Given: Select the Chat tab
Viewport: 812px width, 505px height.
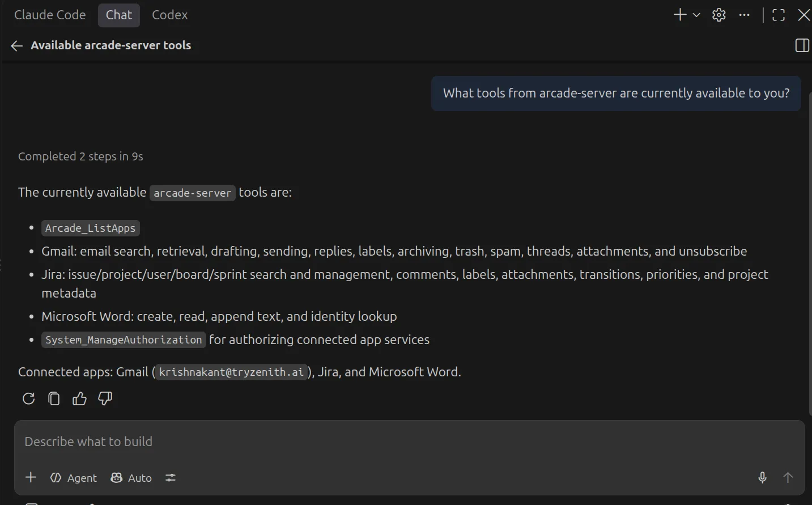Looking at the screenshot, I should tap(119, 15).
